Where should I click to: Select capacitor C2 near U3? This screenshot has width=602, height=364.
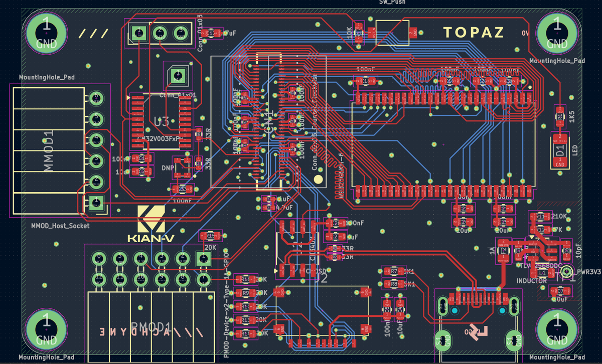point(141,171)
